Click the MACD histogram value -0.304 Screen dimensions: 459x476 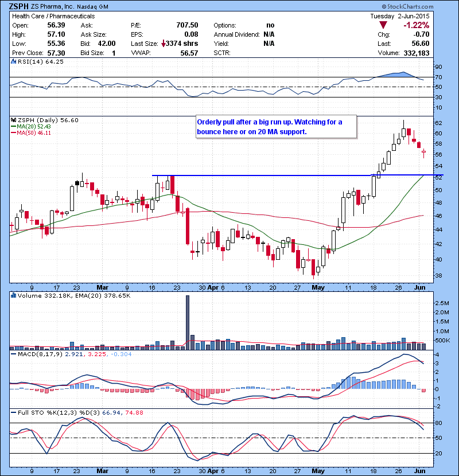[121, 354]
